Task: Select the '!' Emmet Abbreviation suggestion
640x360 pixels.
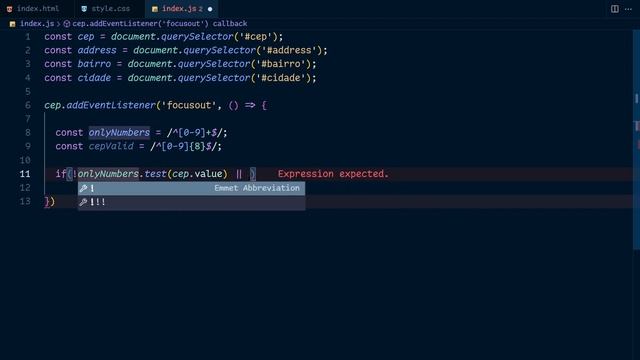Action: point(191,188)
